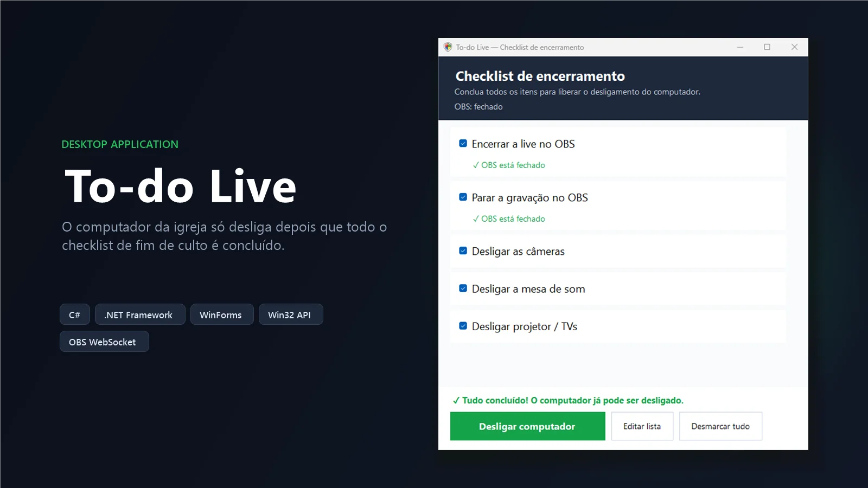Toggle the 'Desligar as câmeras' checkbox
This screenshot has width=868, height=488.
coord(463,251)
